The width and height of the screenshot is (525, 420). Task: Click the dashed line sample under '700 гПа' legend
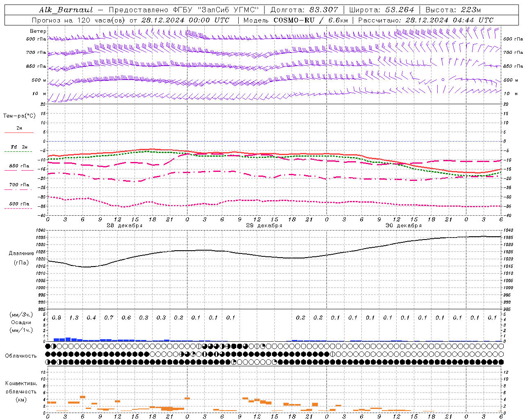pyautogui.click(x=19, y=189)
